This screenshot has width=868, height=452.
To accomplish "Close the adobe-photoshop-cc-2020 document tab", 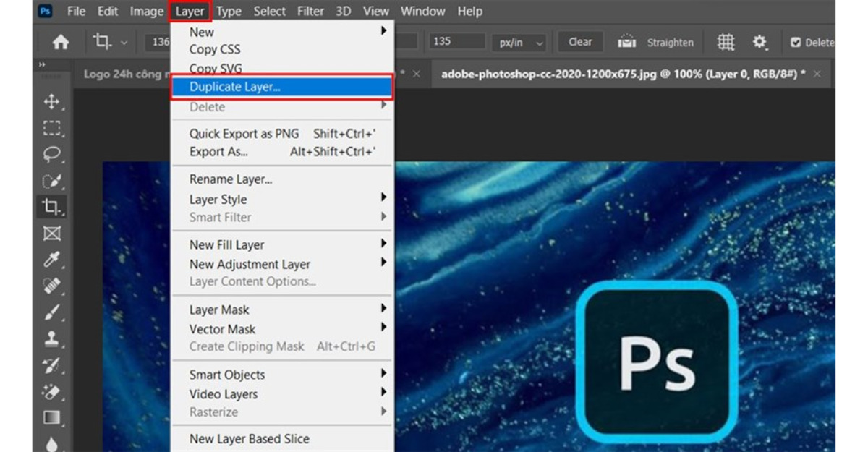I will click(817, 74).
